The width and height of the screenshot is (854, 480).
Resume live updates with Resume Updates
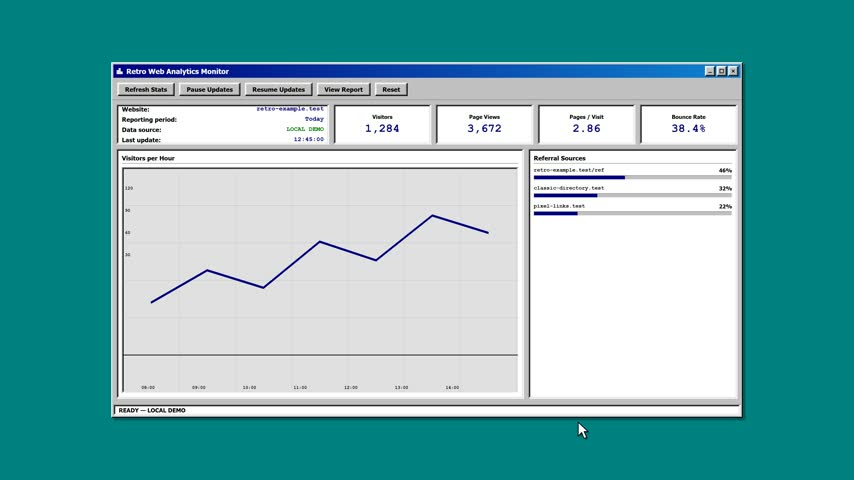click(x=278, y=89)
